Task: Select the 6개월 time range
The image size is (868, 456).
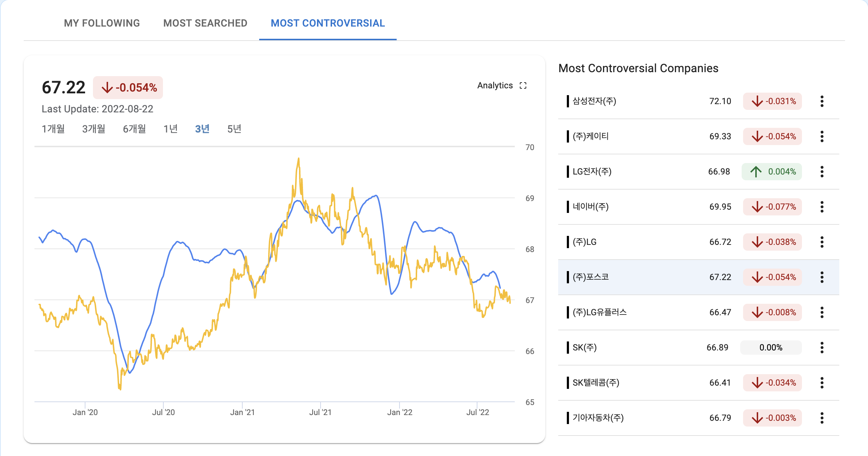Action: click(x=134, y=129)
